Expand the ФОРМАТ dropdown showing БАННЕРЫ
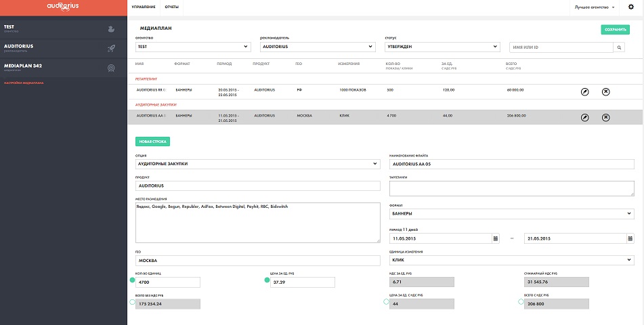 (x=511, y=213)
